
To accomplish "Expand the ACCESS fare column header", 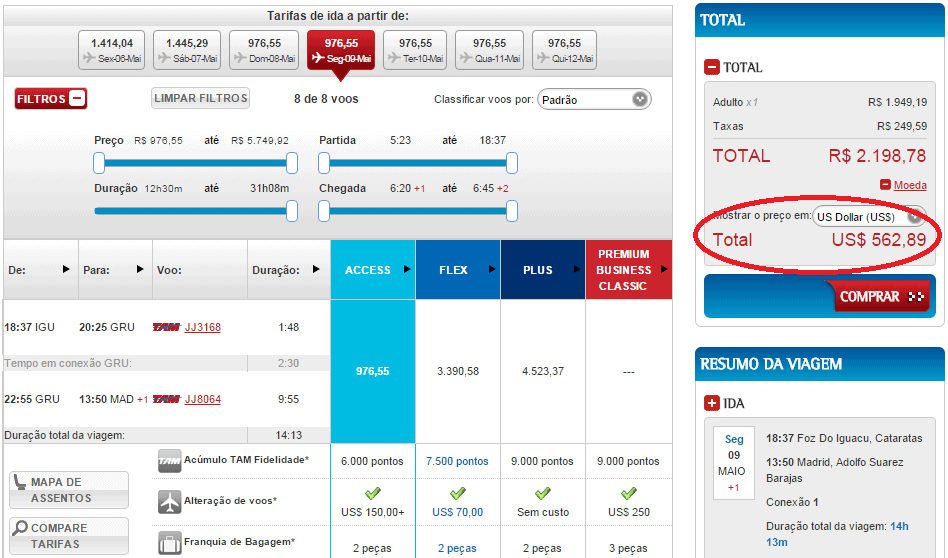I will [x=373, y=270].
